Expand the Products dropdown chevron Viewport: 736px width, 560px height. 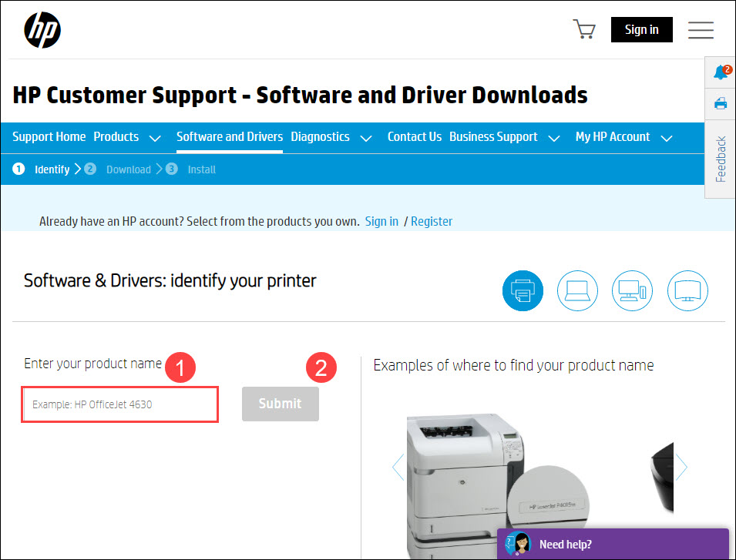point(155,139)
